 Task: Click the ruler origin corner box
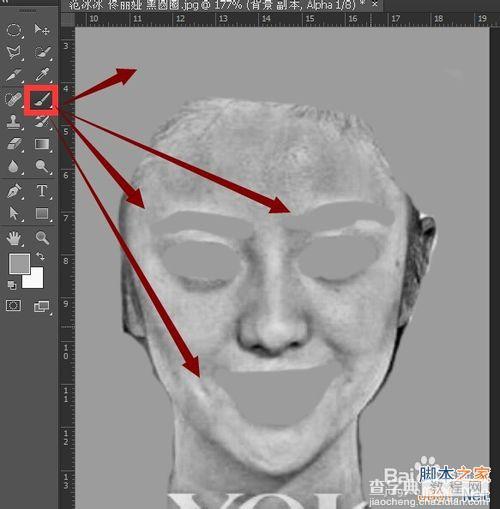pos(68,20)
